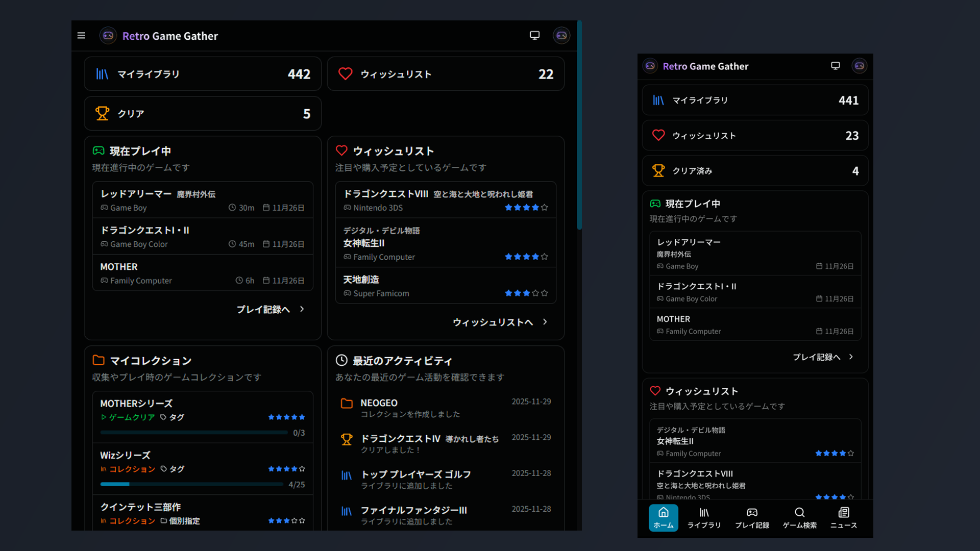This screenshot has width=980, height=551.
Task: Click the コレクション link under Wizシリーズ
Action: (x=133, y=469)
